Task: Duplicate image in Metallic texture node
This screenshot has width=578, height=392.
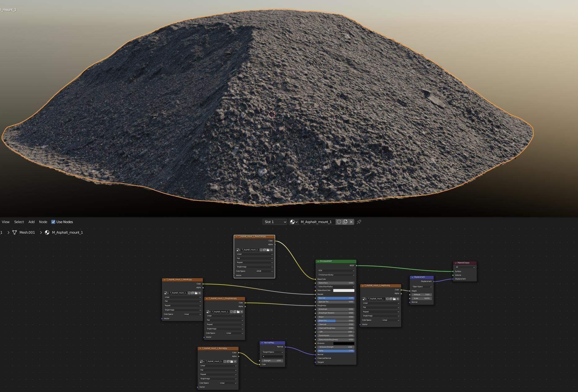Action: pyautogui.click(x=193, y=293)
